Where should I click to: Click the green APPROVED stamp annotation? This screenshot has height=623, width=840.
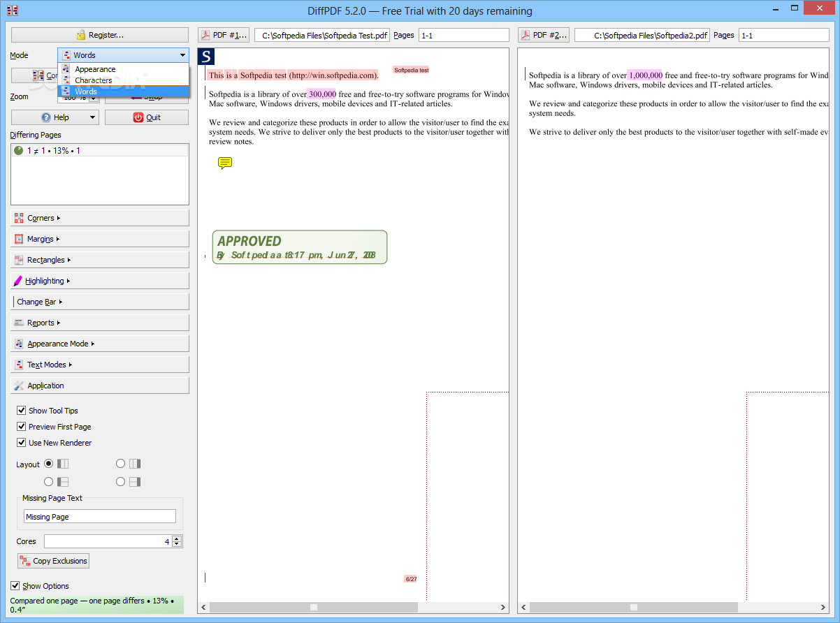[299, 247]
